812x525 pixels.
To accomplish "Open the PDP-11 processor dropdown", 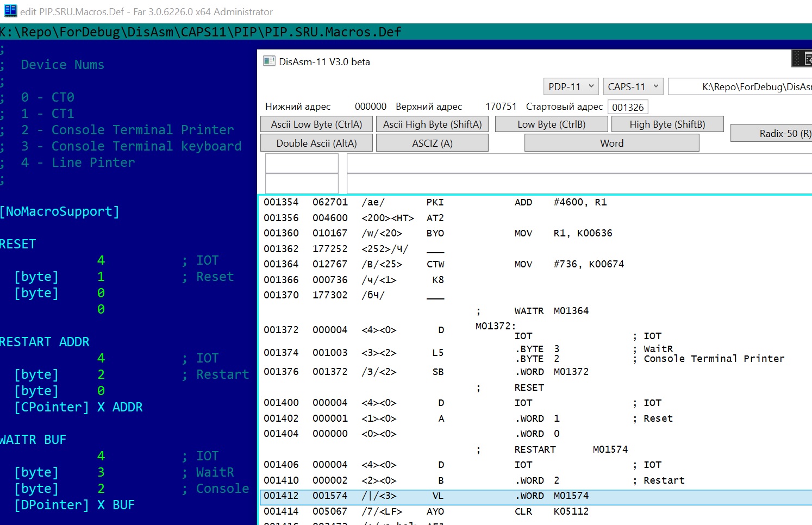I will [571, 87].
